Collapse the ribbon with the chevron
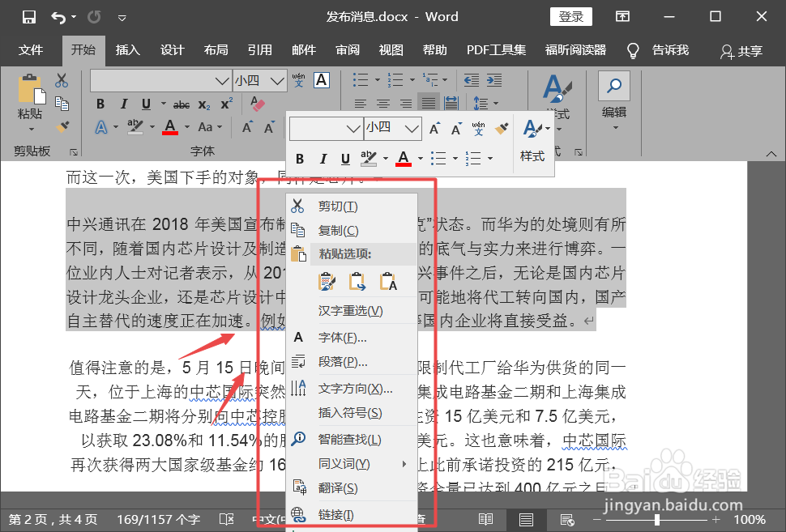 (x=771, y=154)
